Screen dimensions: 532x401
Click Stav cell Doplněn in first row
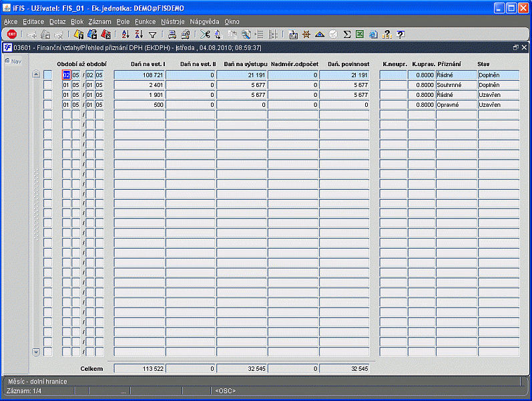point(499,75)
